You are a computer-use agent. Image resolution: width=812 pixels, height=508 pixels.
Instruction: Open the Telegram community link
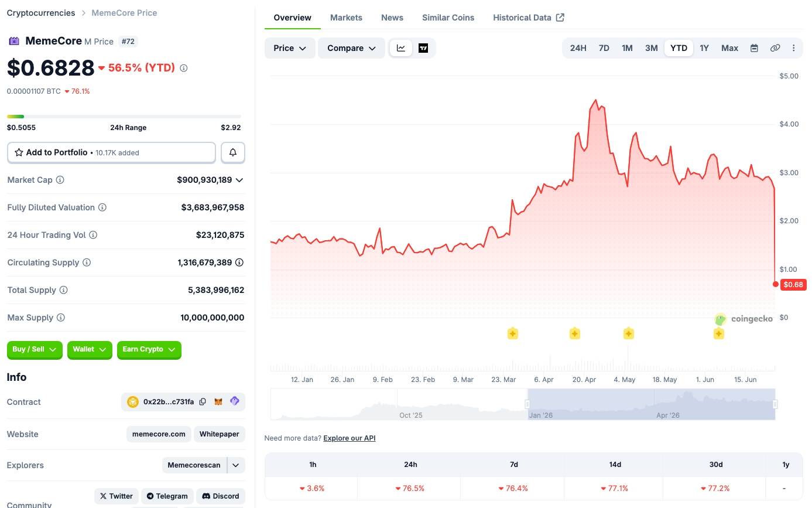pos(167,496)
